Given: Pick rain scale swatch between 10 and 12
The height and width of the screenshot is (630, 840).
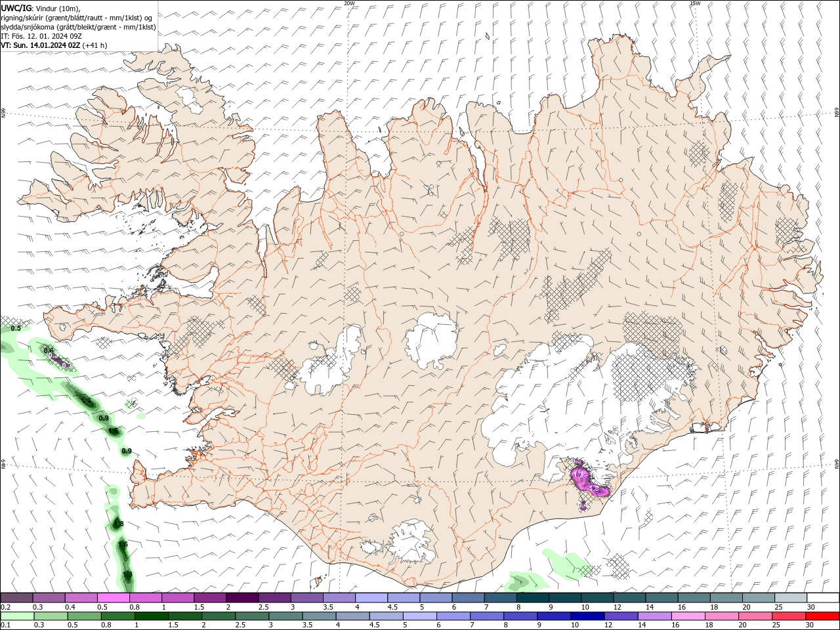Looking at the screenshot, I should pyautogui.click(x=587, y=616).
